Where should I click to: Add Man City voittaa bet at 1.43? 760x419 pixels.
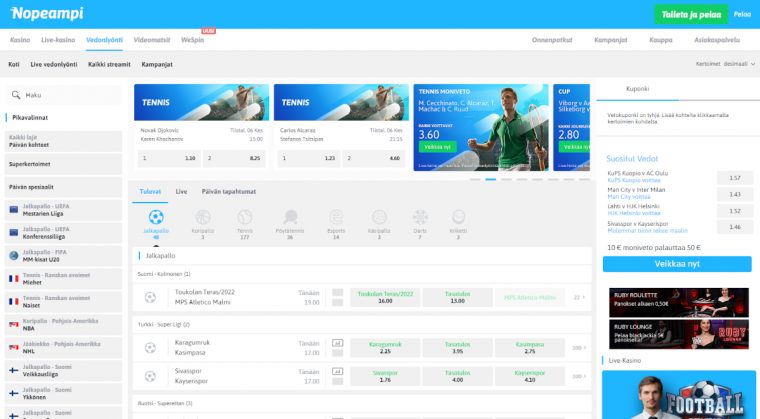tap(735, 194)
